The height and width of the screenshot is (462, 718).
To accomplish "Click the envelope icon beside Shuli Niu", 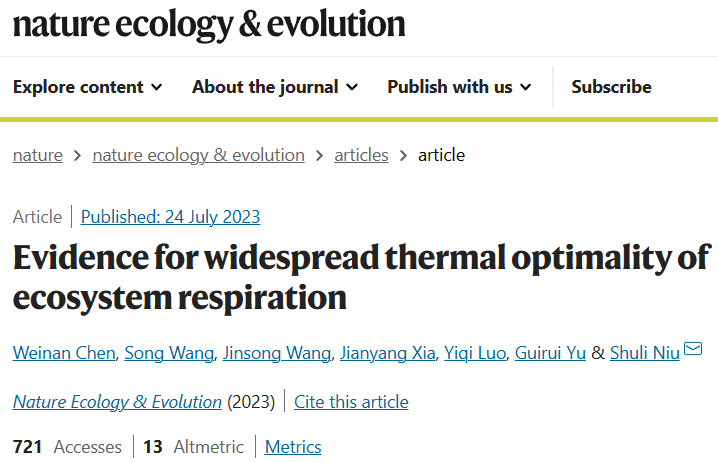I will click(x=694, y=350).
